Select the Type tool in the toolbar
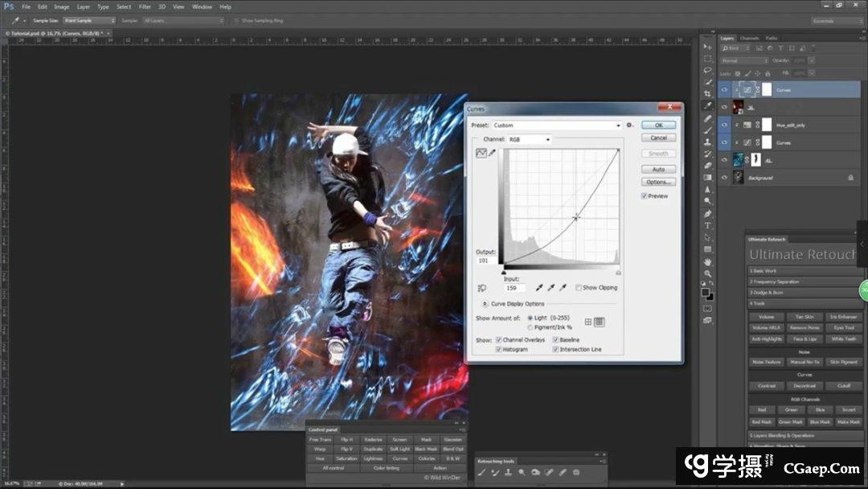 coord(708,226)
